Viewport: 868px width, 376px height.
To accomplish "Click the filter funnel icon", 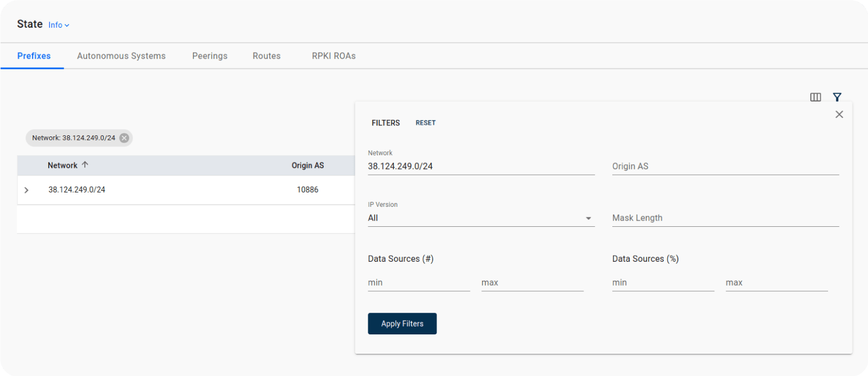I will (x=837, y=97).
